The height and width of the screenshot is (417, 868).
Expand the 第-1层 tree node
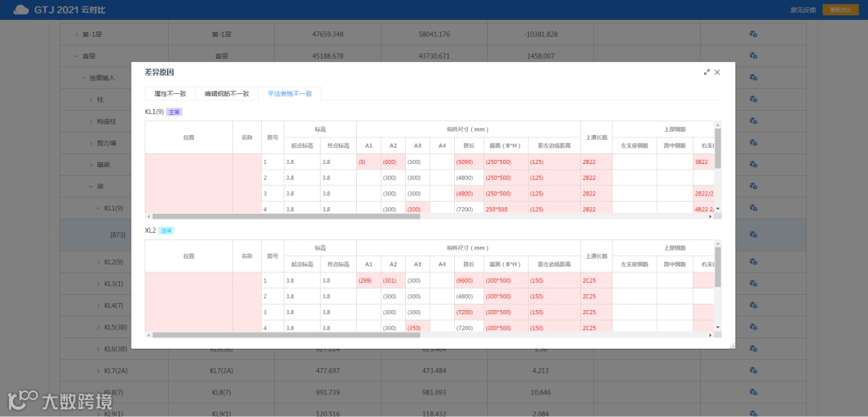coord(76,35)
